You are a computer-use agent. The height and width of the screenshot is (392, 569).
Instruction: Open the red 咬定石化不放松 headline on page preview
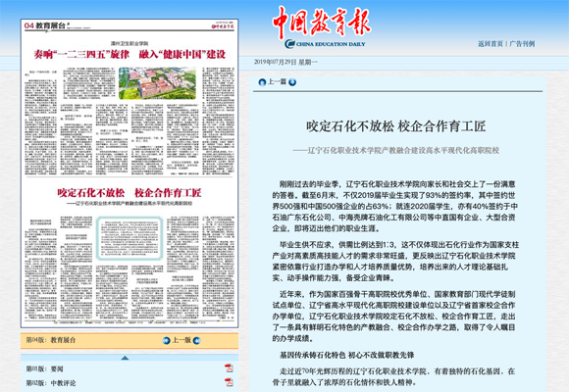(129, 192)
